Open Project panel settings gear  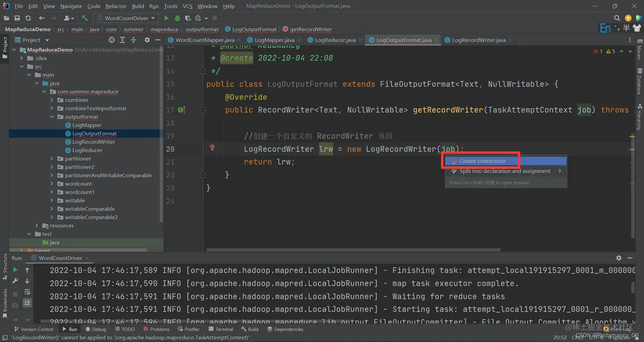[x=147, y=40]
